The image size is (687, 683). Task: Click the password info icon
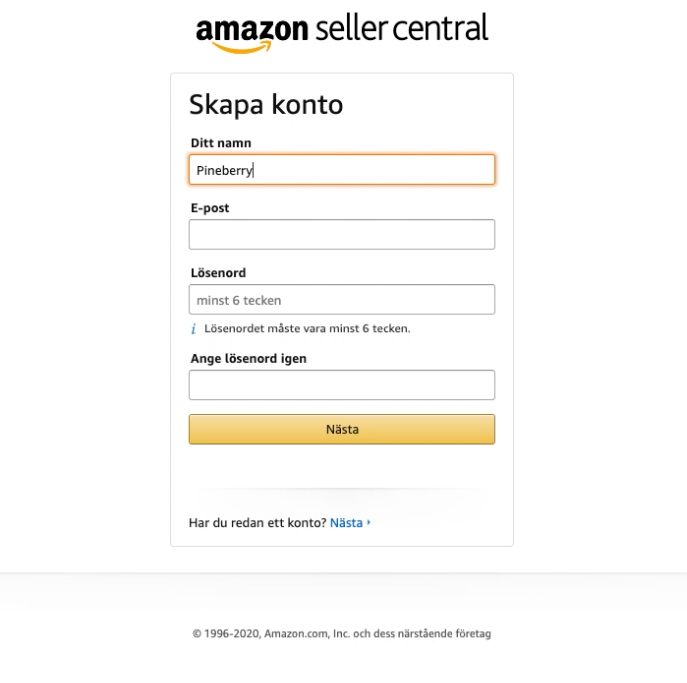point(194,329)
